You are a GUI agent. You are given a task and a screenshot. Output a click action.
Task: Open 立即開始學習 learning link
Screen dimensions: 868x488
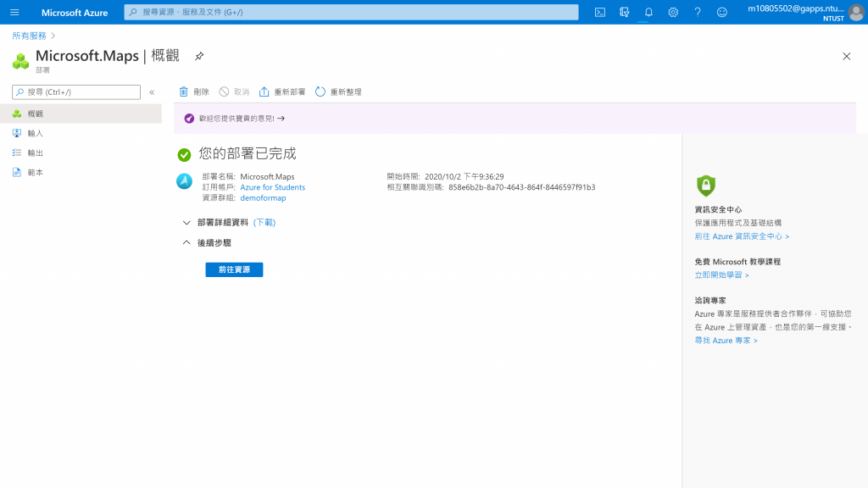pyautogui.click(x=722, y=275)
